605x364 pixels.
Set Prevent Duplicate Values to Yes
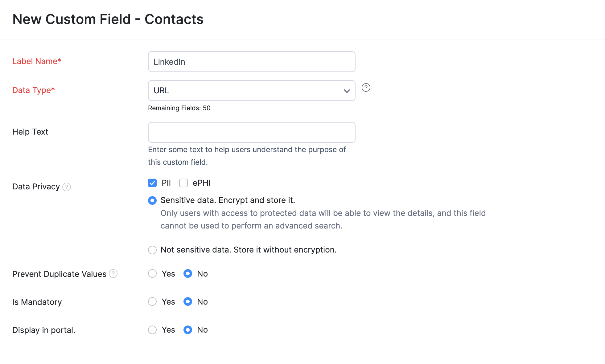pyautogui.click(x=152, y=273)
